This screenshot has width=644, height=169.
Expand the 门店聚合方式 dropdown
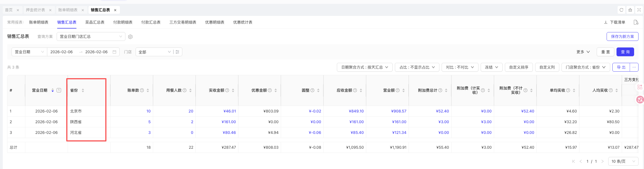pos(585,67)
